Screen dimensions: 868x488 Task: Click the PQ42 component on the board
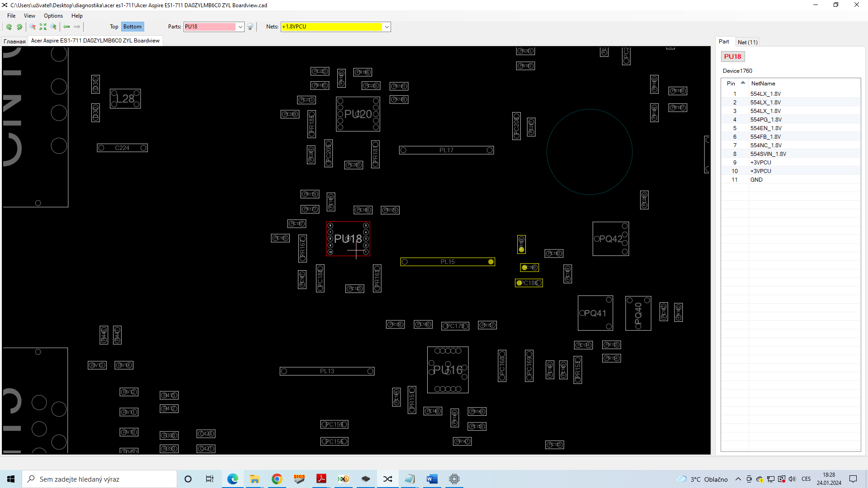[x=611, y=239]
